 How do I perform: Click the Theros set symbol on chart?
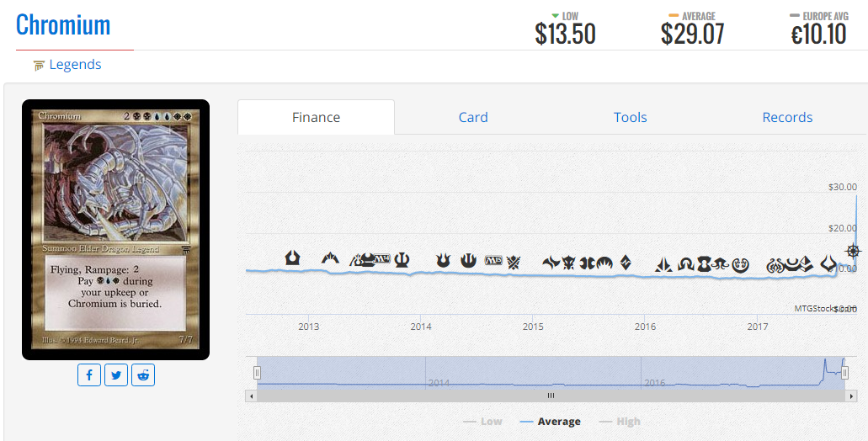402,259
